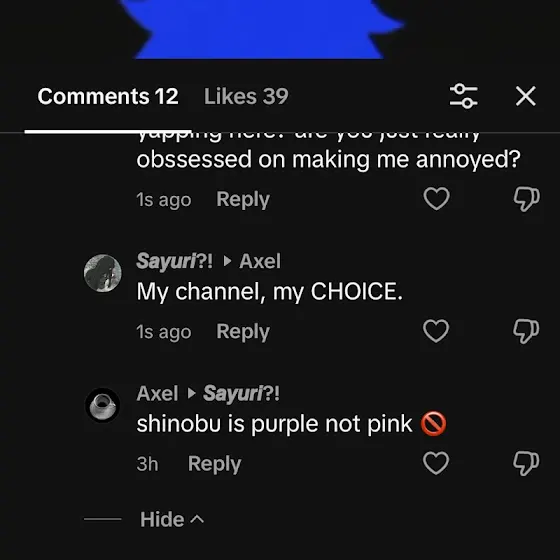Switch to the Likes 39 tab

pos(246,96)
